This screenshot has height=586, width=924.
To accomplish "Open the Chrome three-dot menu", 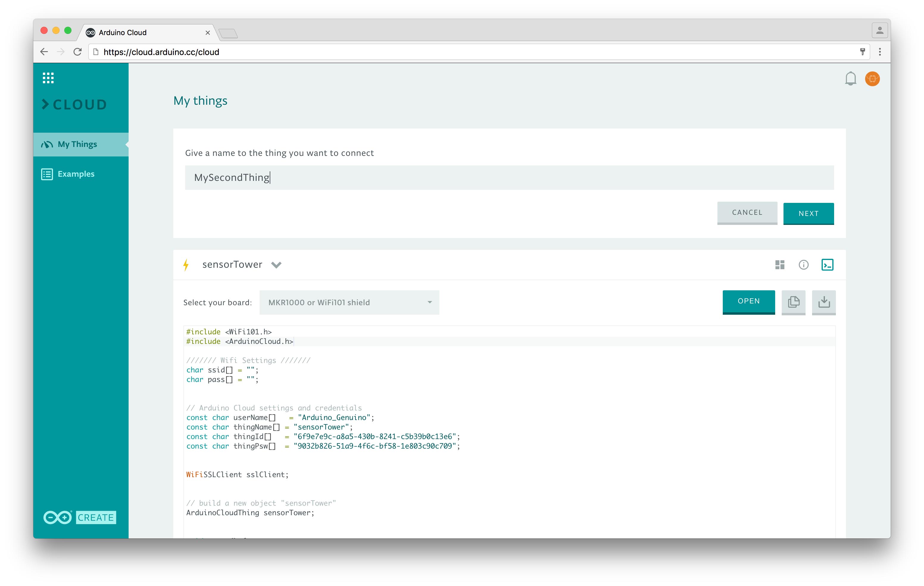I will click(880, 52).
